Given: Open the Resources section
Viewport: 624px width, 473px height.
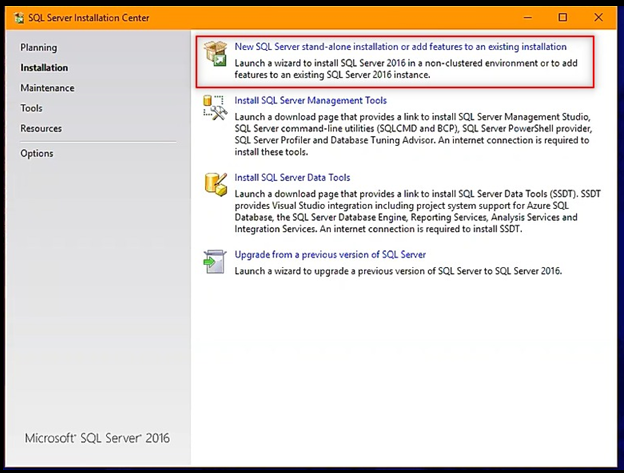Looking at the screenshot, I should (41, 128).
